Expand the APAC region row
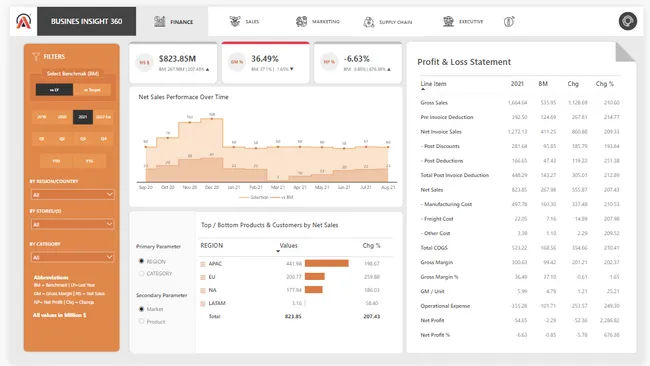Viewport: 650px width, 366px height. 203,264
